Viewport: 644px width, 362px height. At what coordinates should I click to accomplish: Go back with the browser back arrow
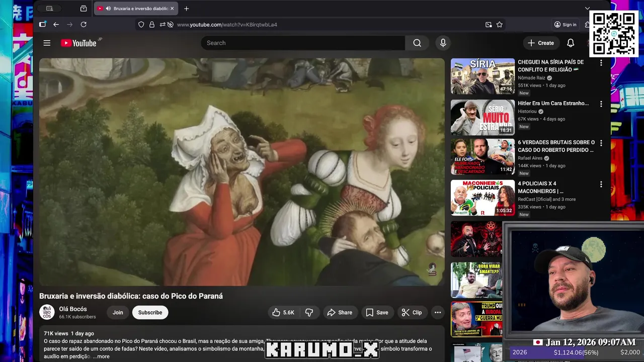[x=56, y=24]
